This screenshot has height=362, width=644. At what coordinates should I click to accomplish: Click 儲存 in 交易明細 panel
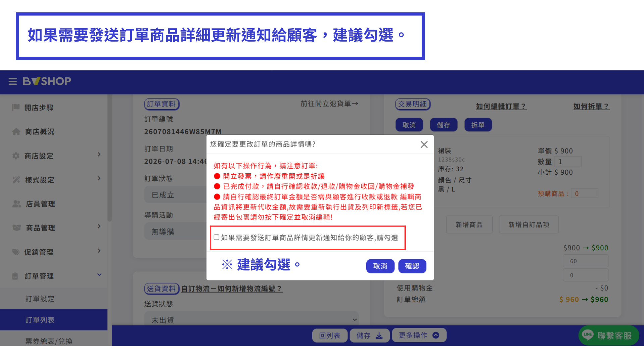(x=444, y=125)
